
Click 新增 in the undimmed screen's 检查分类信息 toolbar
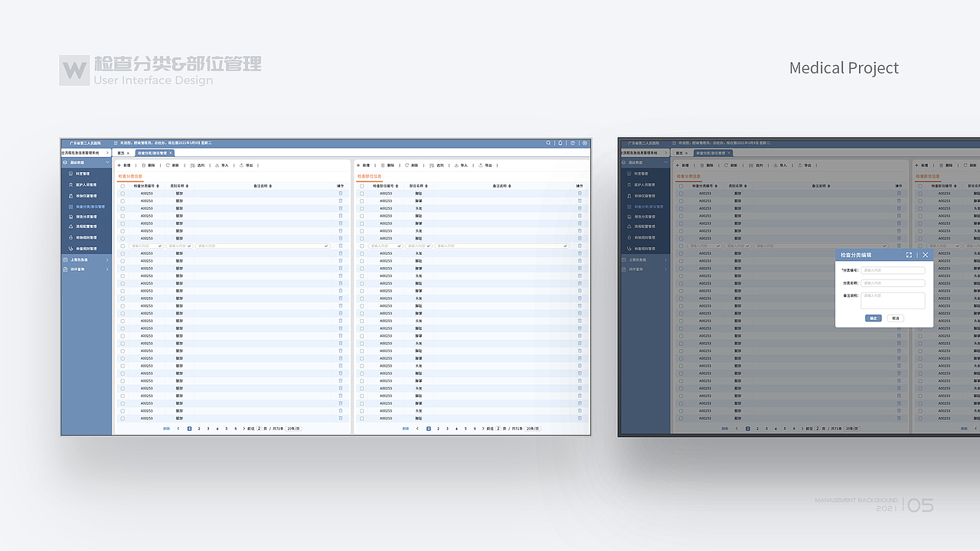click(124, 165)
